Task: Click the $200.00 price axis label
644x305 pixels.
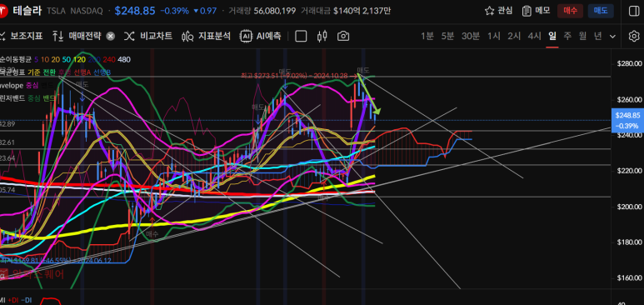Action: (x=629, y=207)
